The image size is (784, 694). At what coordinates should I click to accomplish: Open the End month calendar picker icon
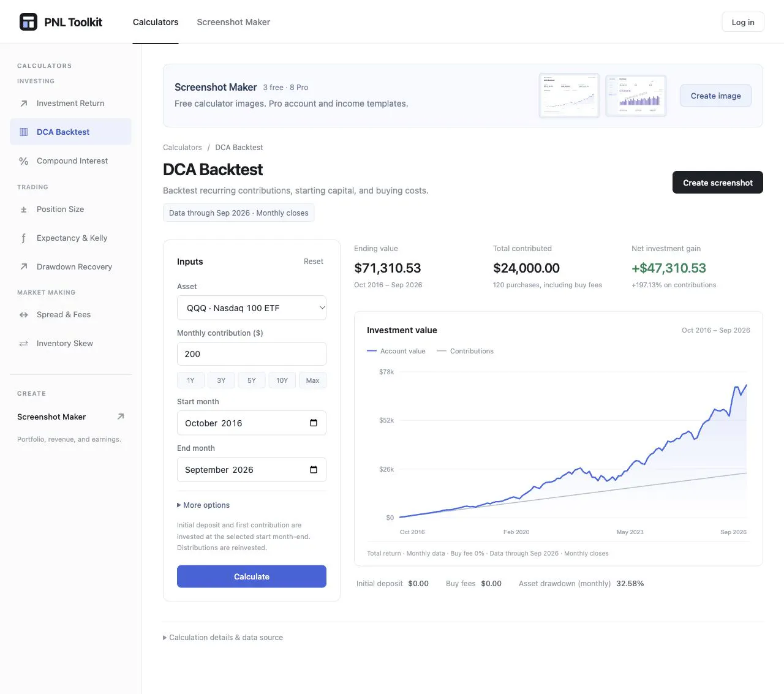click(x=314, y=470)
